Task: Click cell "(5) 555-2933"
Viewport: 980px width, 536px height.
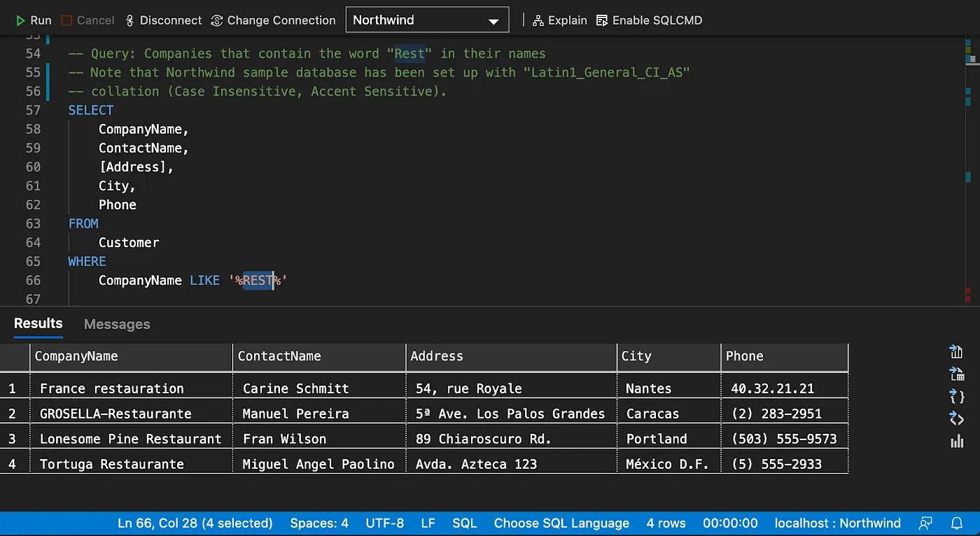Action: [x=784, y=464]
